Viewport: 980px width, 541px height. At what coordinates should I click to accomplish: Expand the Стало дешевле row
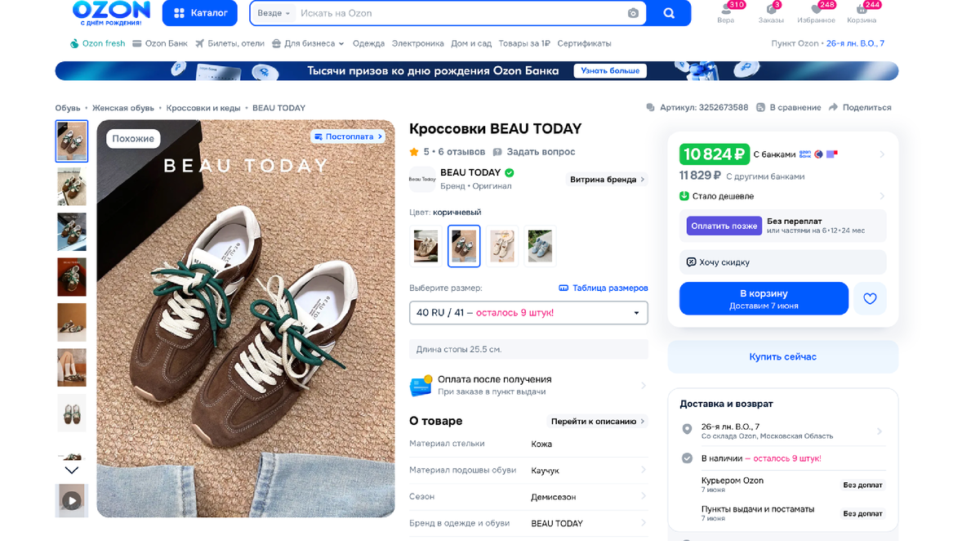pyautogui.click(x=782, y=196)
